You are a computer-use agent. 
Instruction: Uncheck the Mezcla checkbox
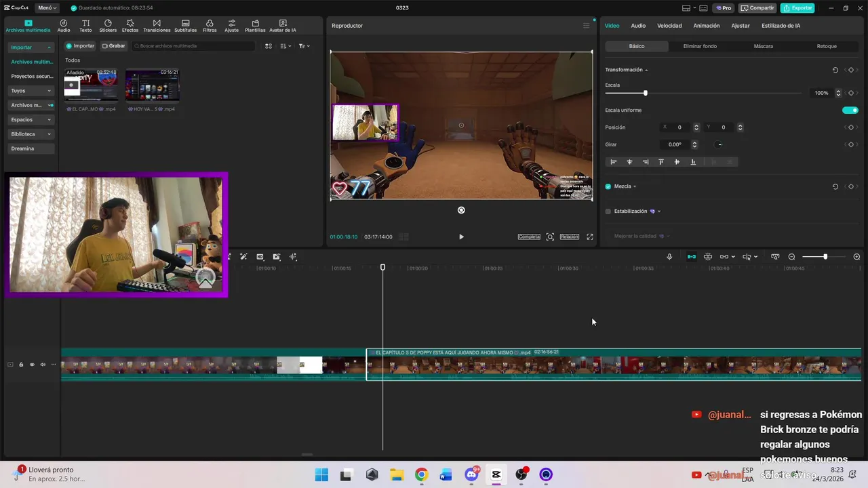tap(608, 186)
